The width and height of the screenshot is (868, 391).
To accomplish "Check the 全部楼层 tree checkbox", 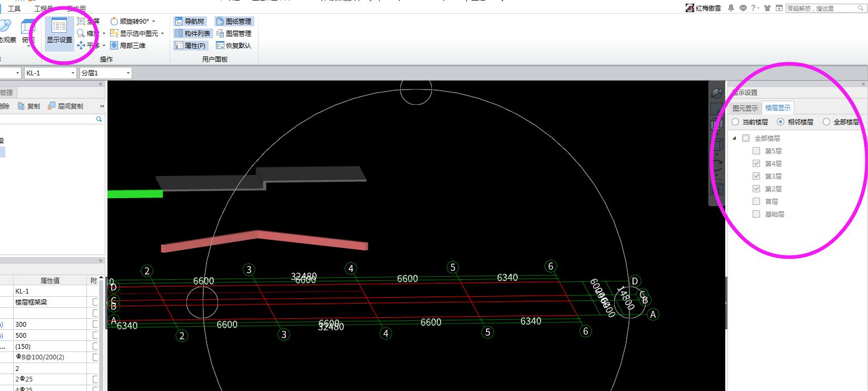I will click(746, 138).
